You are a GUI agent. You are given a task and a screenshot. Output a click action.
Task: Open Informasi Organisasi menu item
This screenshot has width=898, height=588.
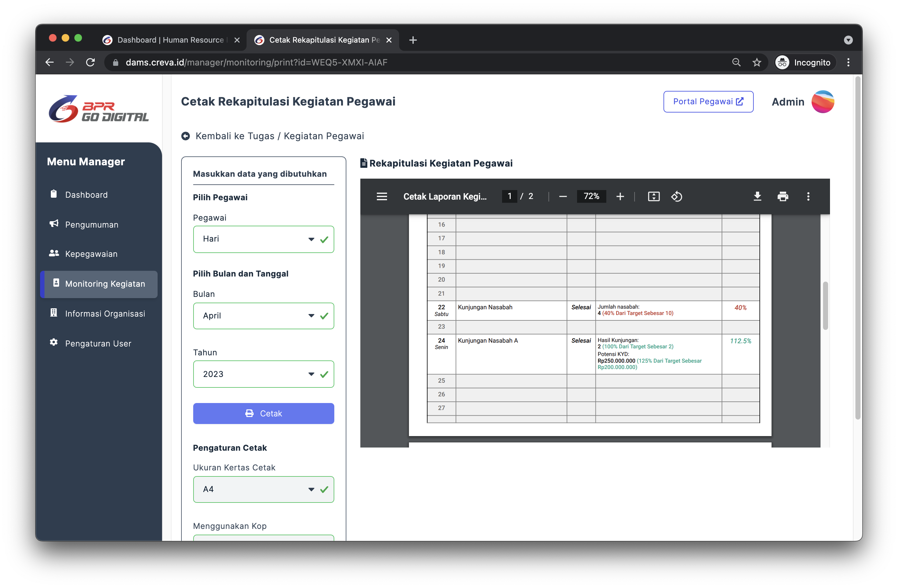click(x=105, y=314)
